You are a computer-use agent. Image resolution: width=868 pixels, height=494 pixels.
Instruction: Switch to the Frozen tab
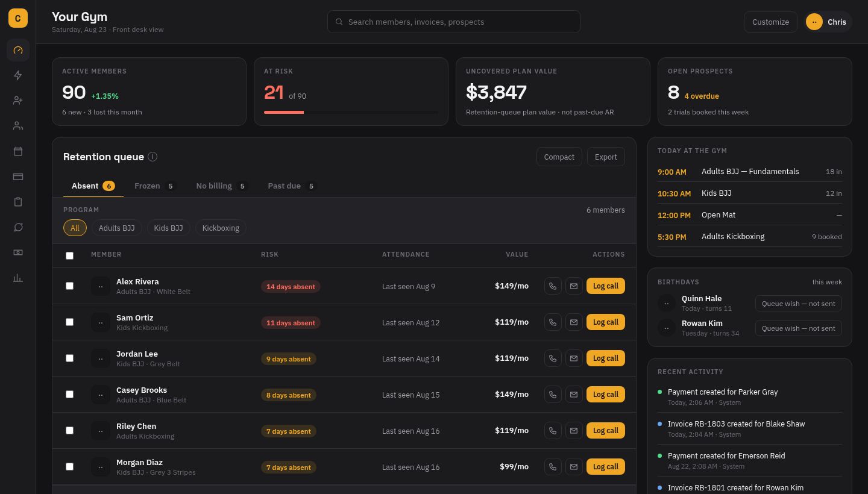155,186
